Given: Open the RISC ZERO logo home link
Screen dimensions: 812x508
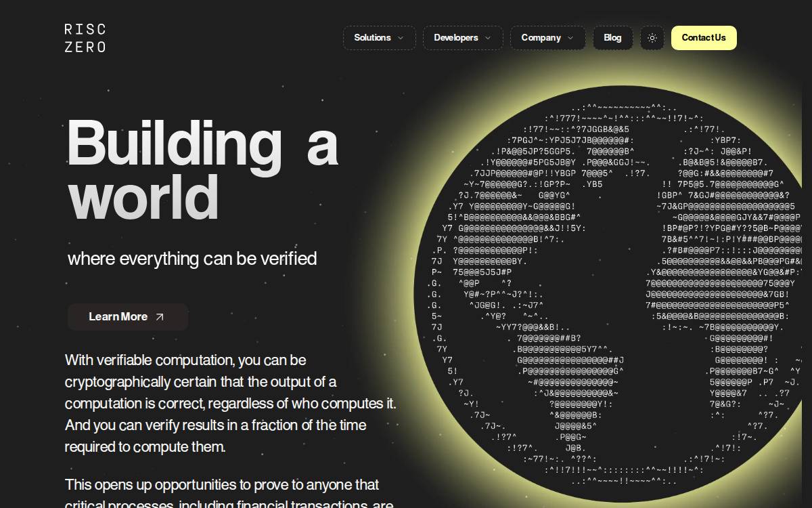Looking at the screenshot, I should coord(85,38).
